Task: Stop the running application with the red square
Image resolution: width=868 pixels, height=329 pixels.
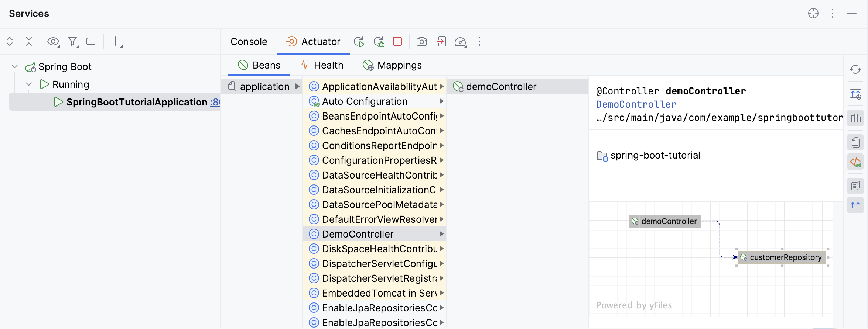Action: [x=397, y=41]
